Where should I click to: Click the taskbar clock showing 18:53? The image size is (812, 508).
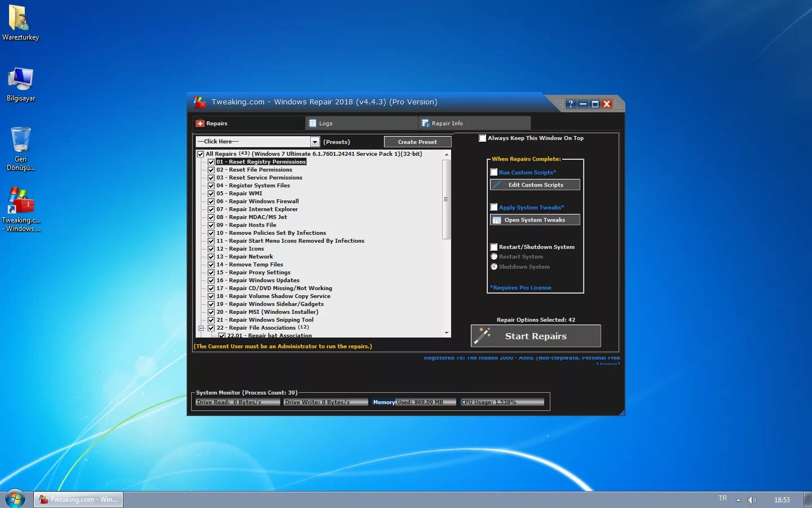[x=782, y=500]
